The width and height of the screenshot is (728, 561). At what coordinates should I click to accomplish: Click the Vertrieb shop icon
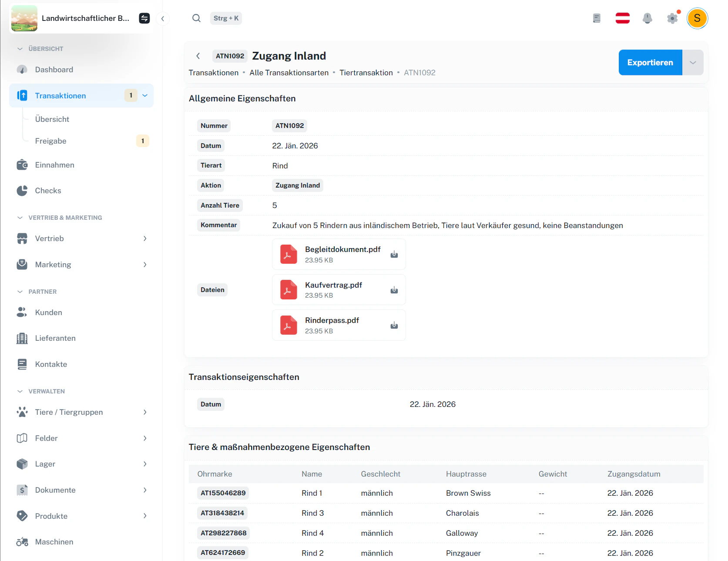(x=22, y=239)
